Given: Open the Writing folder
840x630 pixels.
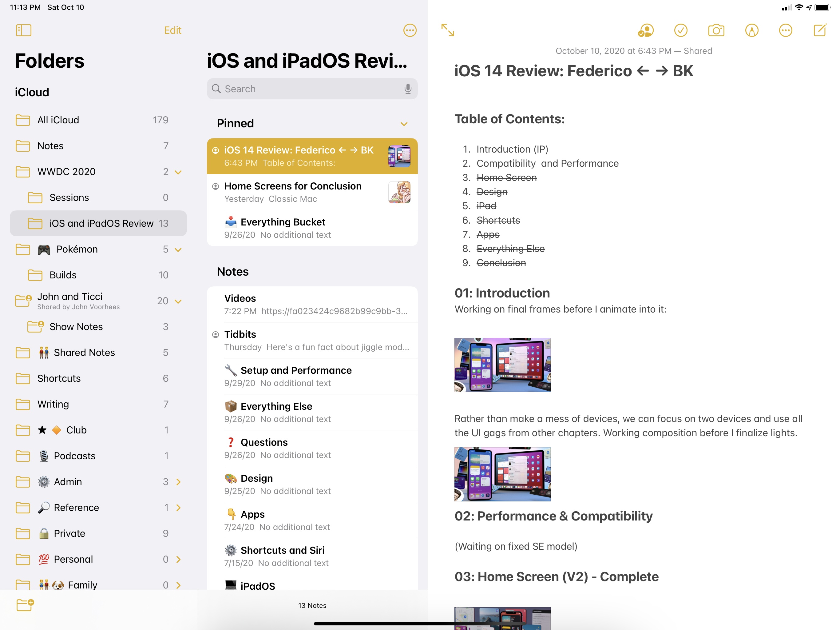Looking at the screenshot, I should (98, 404).
